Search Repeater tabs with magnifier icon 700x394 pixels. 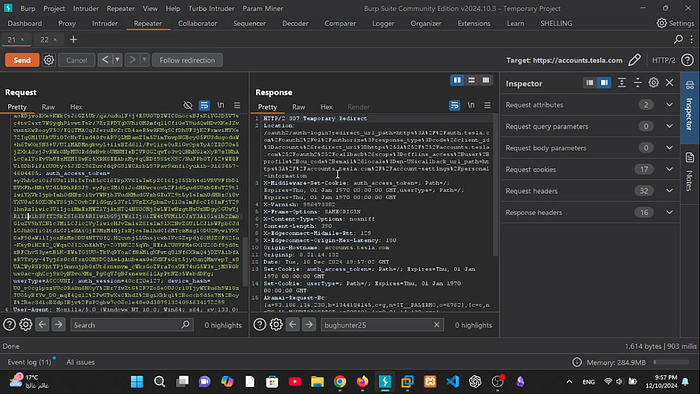tap(678, 40)
